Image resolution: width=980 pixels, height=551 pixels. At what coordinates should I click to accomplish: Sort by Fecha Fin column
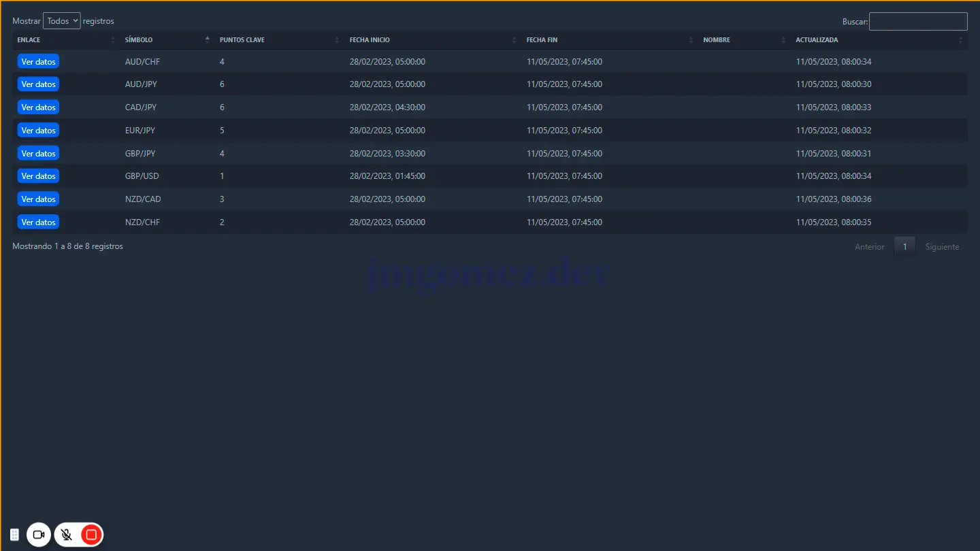click(x=542, y=40)
